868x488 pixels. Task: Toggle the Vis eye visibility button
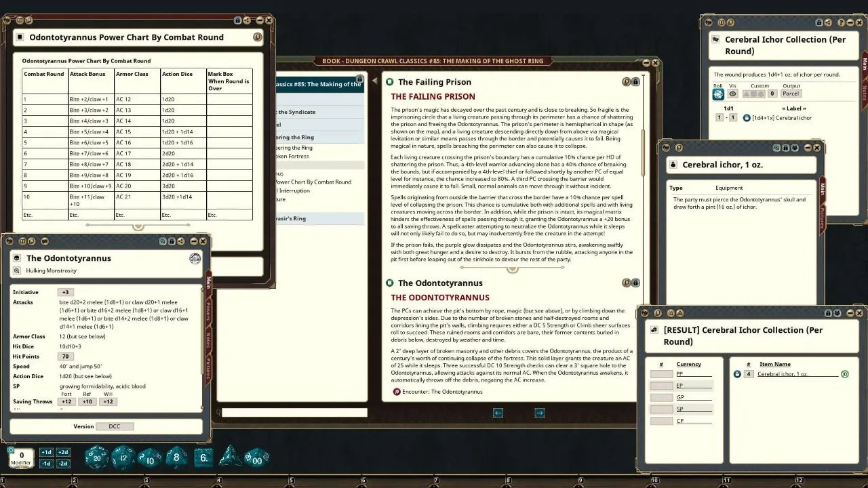733,94
